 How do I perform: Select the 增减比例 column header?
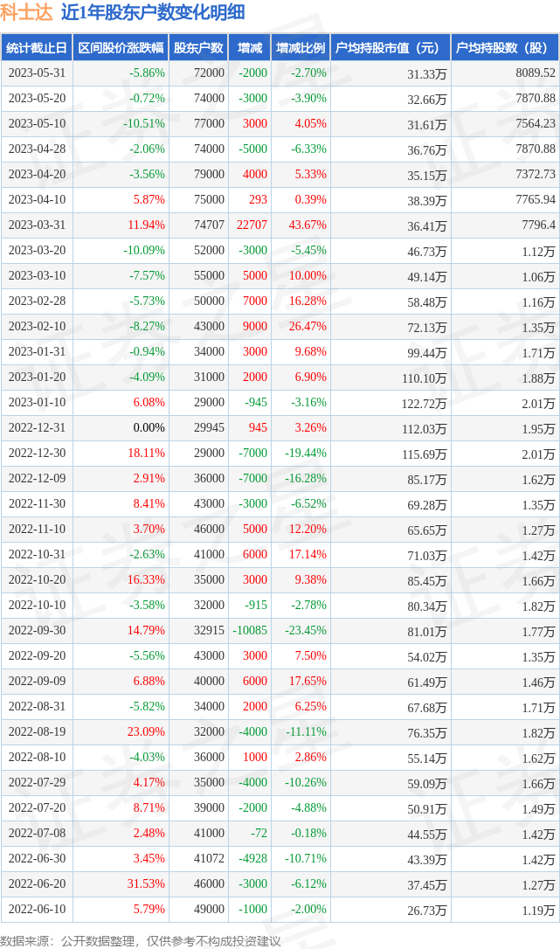coord(301,48)
